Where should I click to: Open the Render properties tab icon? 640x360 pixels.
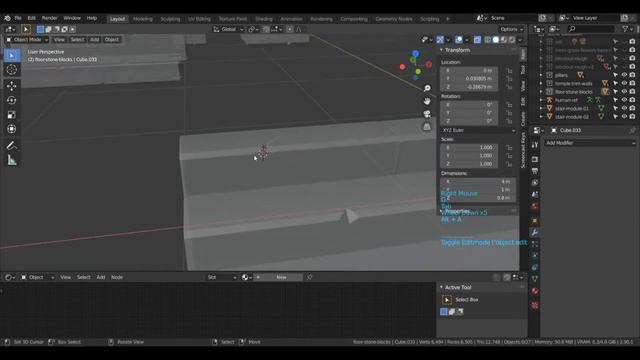(x=535, y=159)
